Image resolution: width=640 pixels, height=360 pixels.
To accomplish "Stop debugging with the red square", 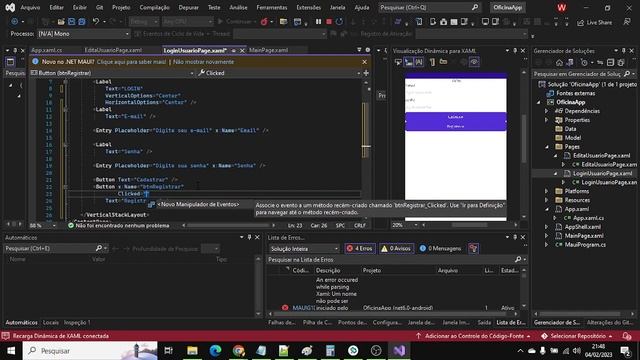I will pos(329,22).
